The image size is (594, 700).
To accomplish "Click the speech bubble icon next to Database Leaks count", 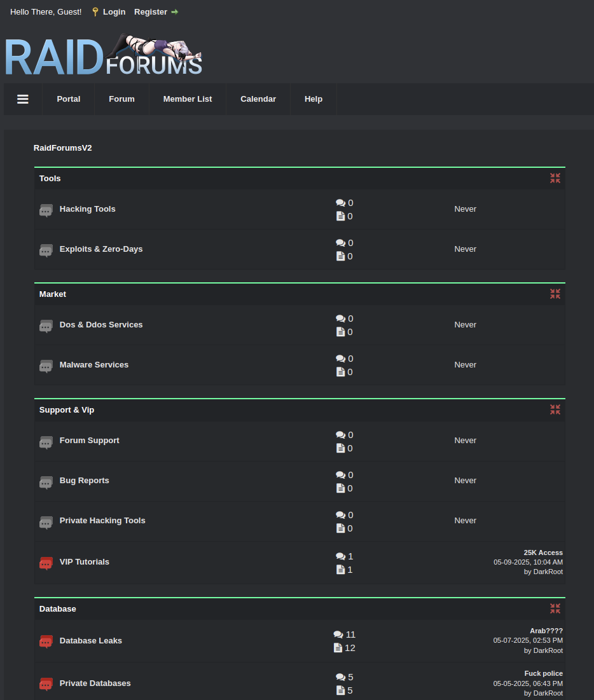I will 337,634.
